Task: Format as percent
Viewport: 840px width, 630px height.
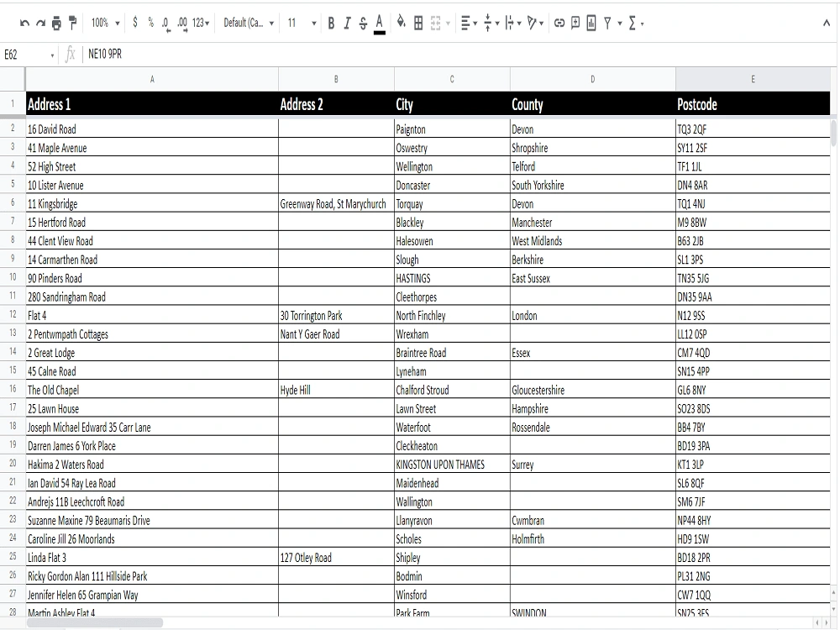Action: coord(150,23)
